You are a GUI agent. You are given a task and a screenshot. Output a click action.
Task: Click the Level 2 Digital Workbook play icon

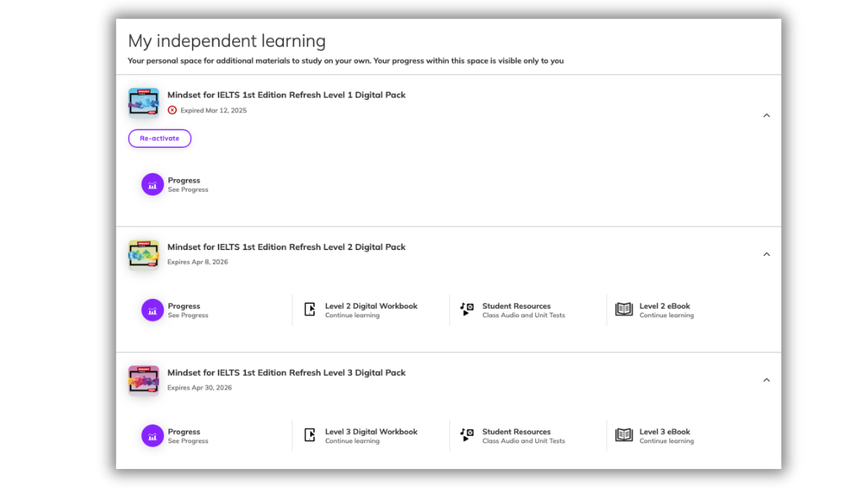coord(310,310)
